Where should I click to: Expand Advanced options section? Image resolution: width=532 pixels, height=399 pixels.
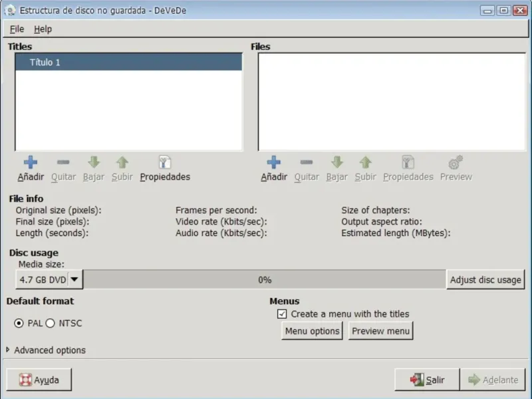pos(8,350)
